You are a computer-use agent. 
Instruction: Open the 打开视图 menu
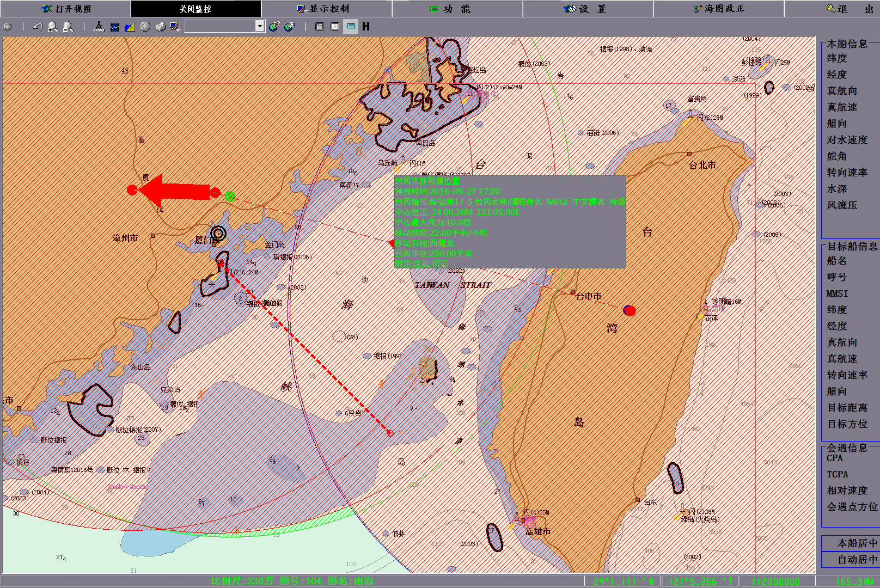pyautogui.click(x=65, y=9)
